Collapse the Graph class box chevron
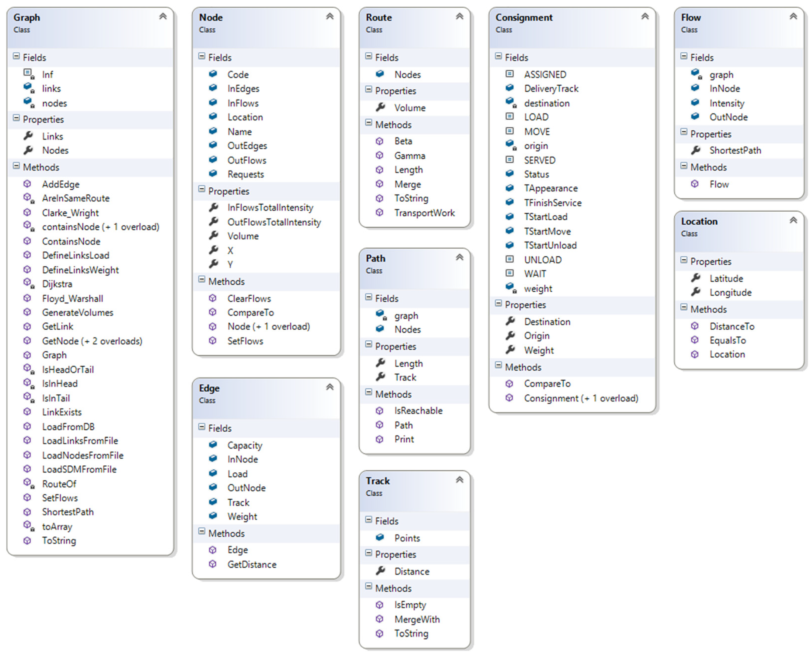 [163, 16]
